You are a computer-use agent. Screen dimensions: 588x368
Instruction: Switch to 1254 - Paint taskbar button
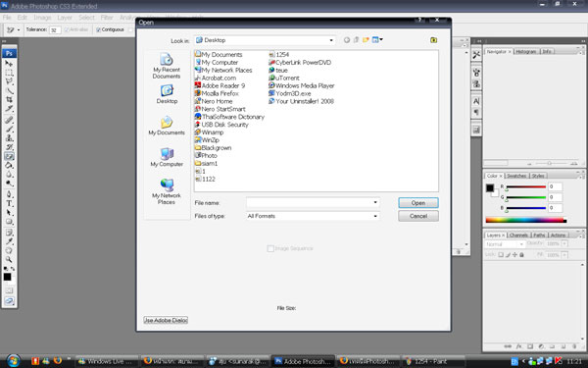click(x=432, y=361)
